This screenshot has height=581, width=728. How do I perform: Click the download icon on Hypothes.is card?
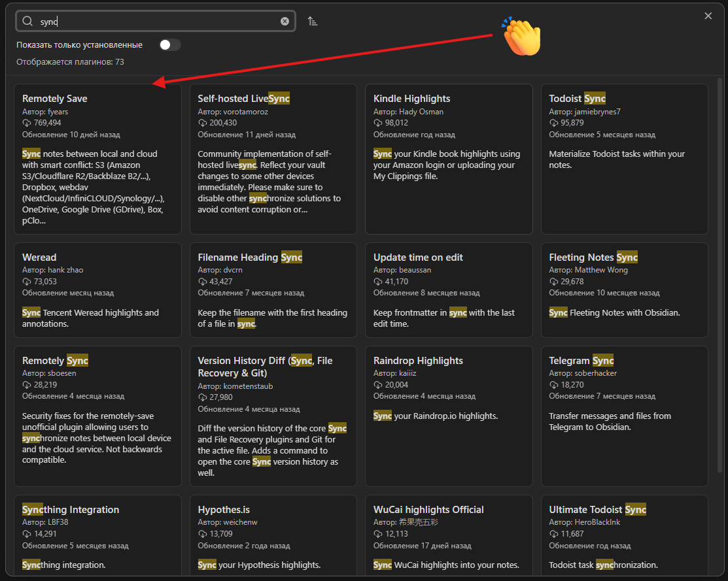click(203, 533)
